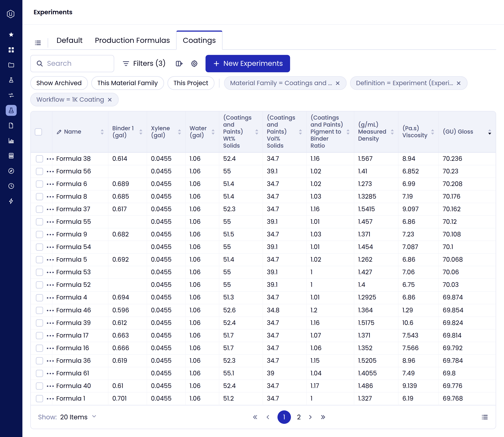Open the bar chart icon in sidebar

pos(11,141)
